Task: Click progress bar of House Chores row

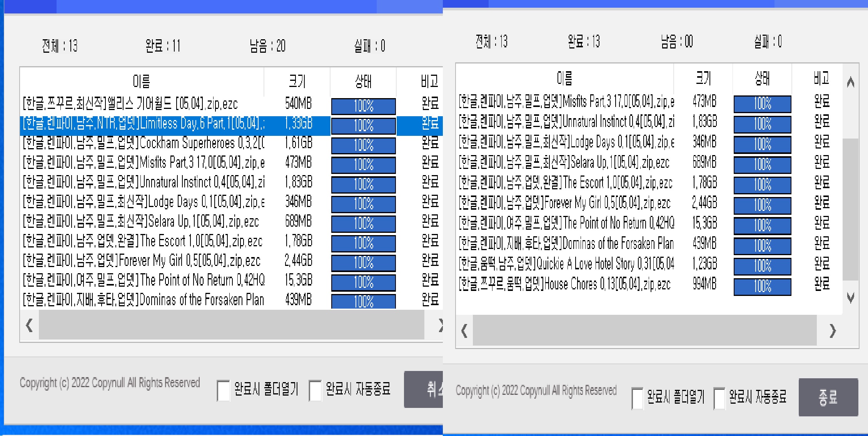Action: 762,286
